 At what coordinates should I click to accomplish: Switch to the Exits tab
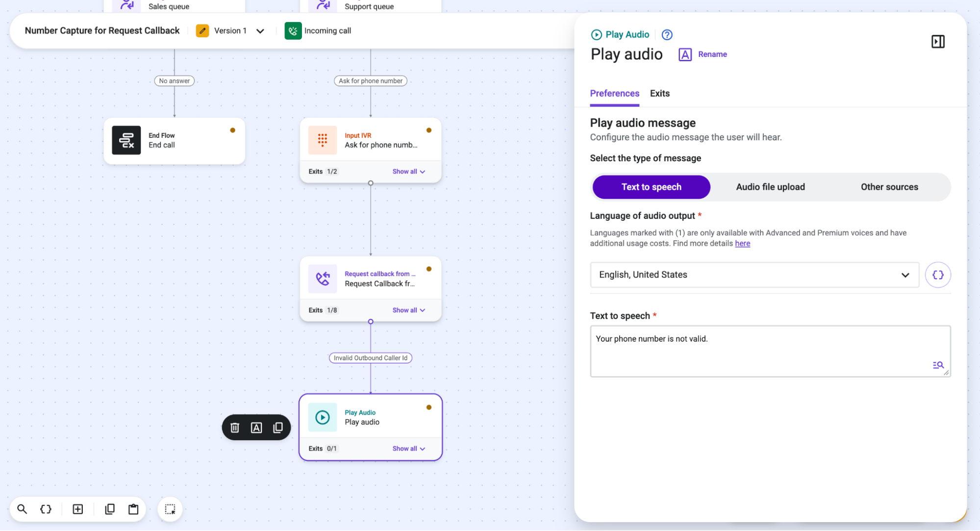659,94
